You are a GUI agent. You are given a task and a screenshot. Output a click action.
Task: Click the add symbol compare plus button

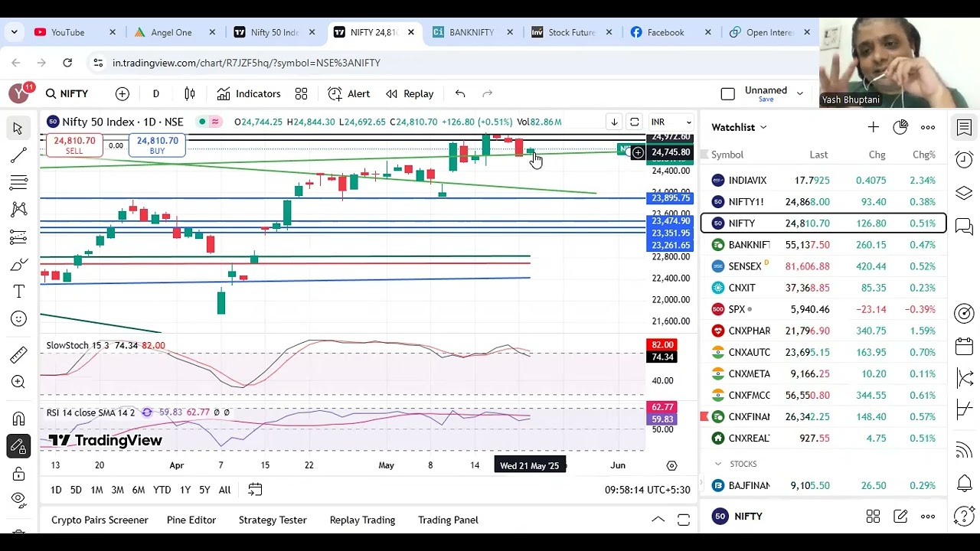point(122,93)
